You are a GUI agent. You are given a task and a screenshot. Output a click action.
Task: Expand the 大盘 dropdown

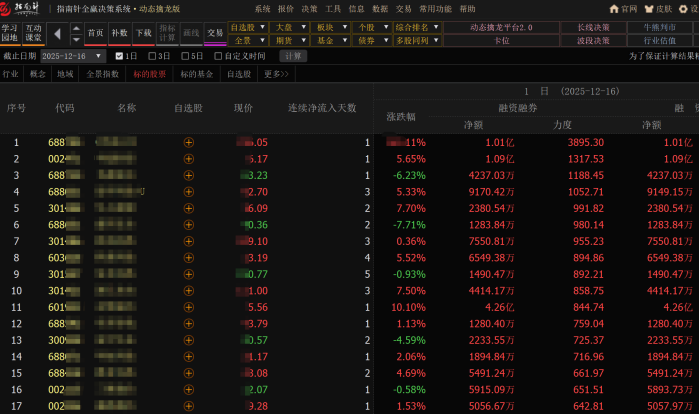(304, 27)
